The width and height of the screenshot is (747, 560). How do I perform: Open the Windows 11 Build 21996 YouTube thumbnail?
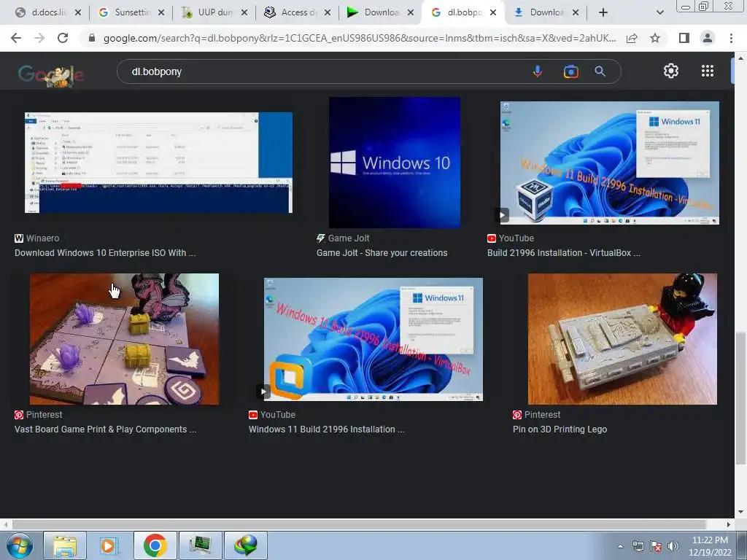click(x=373, y=339)
